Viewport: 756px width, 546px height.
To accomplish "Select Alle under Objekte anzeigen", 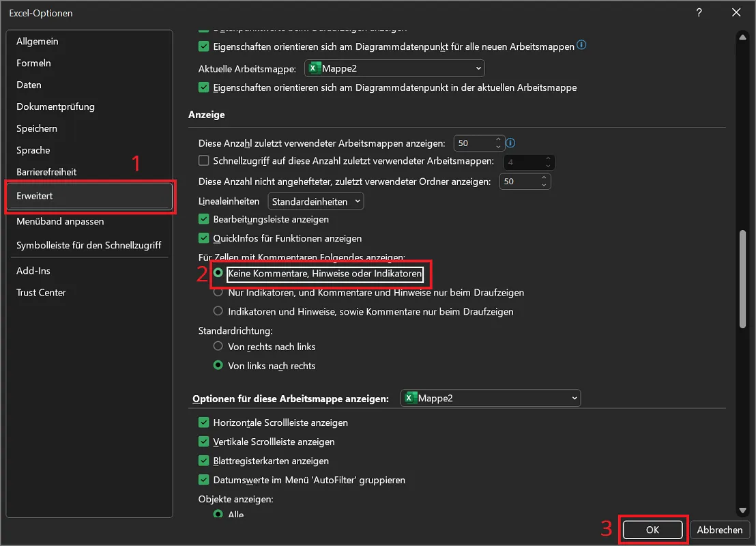I will click(x=218, y=514).
